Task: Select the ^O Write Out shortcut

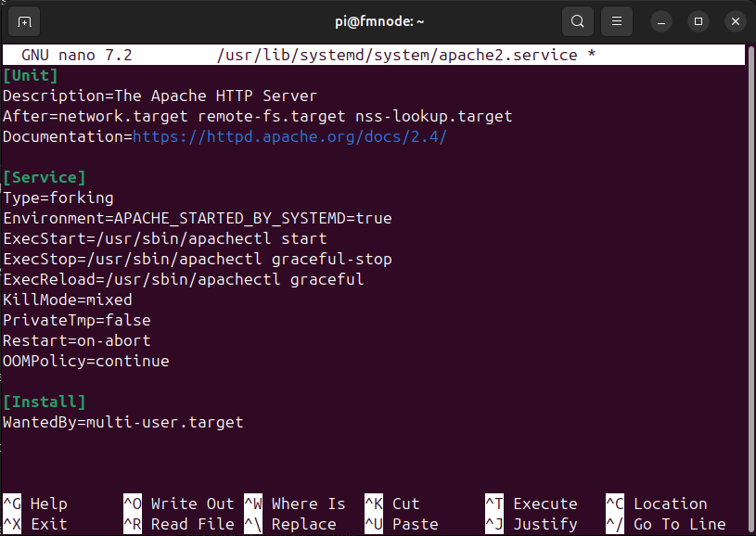Action: [179, 504]
